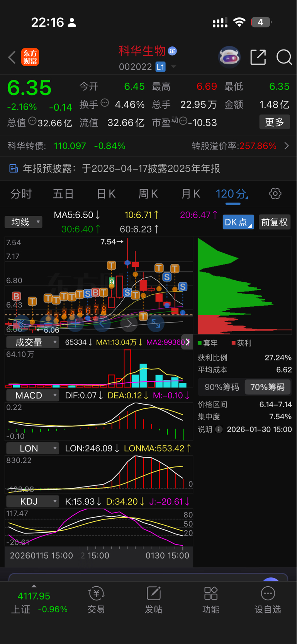Tap the KDJ indicator chart area
297x644 pixels.
coord(99,528)
